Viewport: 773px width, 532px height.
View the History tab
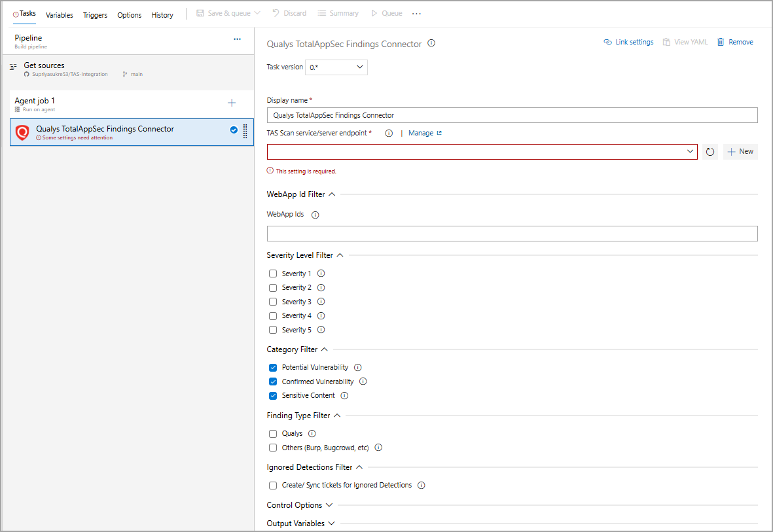click(162, 15)
